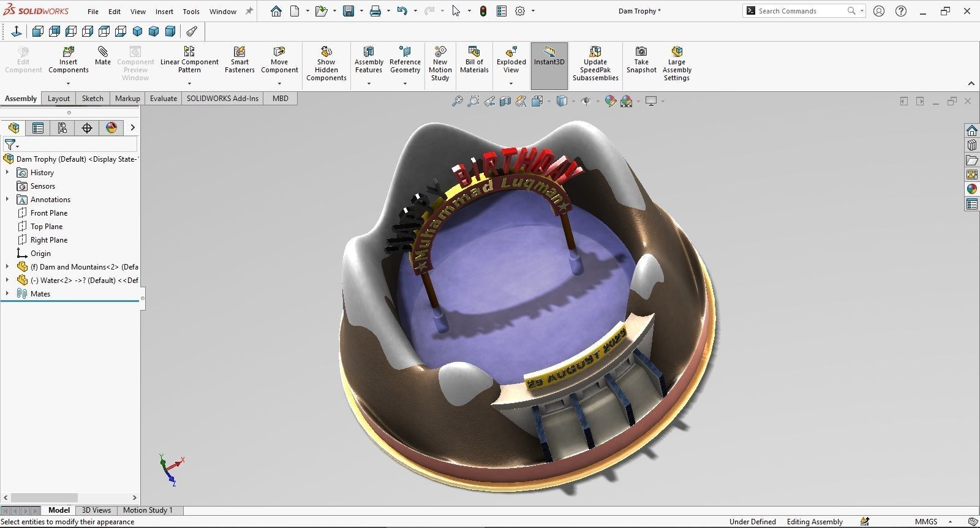Open the File menu
Image resolution: width=980 pixels, height=528 pixels.
[x=93, y=12]
